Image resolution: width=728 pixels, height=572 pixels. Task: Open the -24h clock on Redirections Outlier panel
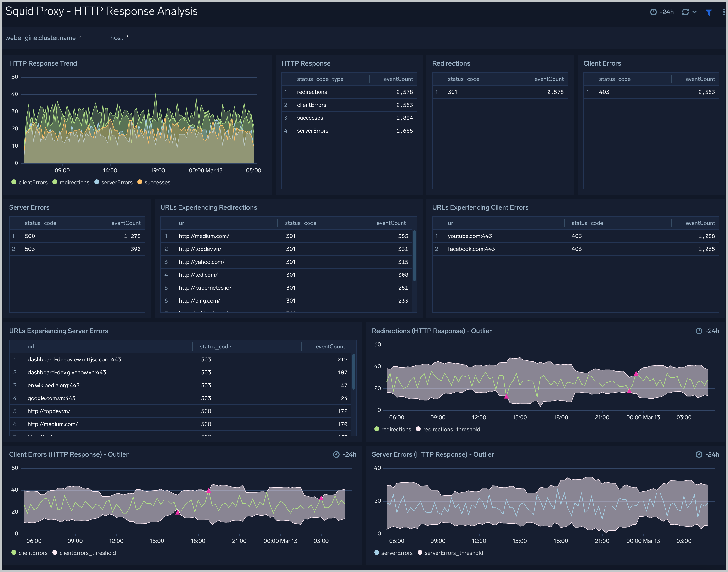click(707, 331)
